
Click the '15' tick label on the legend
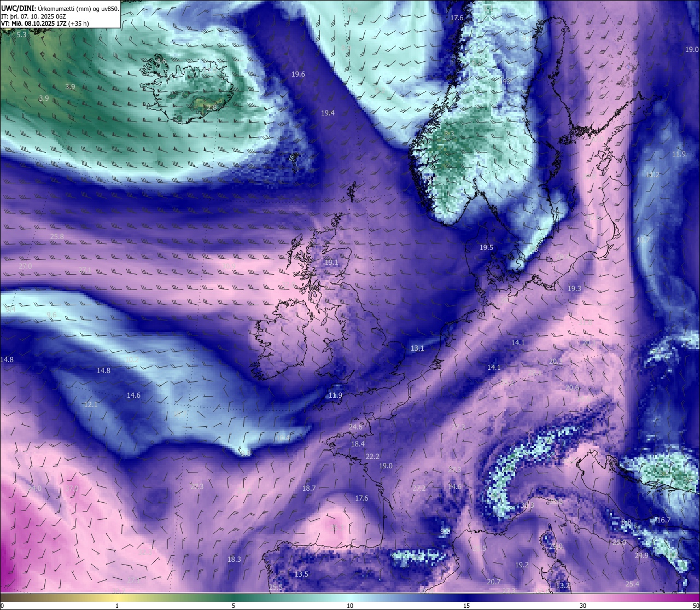(x=466, y=606)
